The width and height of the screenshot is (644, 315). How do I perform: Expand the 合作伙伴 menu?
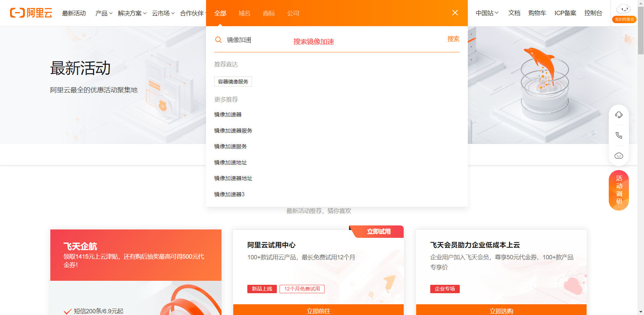coord(192,13)
